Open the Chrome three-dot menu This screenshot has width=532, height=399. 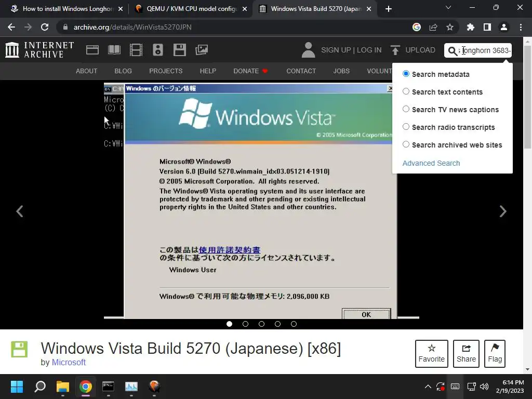tap(521, 27)
